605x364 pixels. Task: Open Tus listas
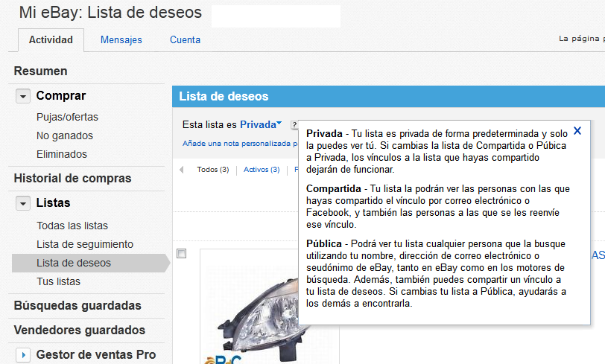point(58,281)
